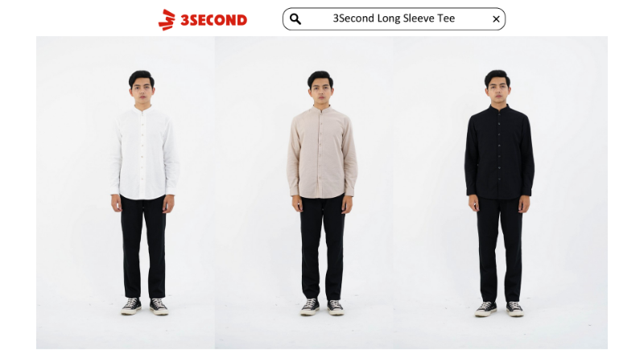The width and height of the screenshot is (644, 362).
Task: Clear the search with the X icon
Action: 496,19
